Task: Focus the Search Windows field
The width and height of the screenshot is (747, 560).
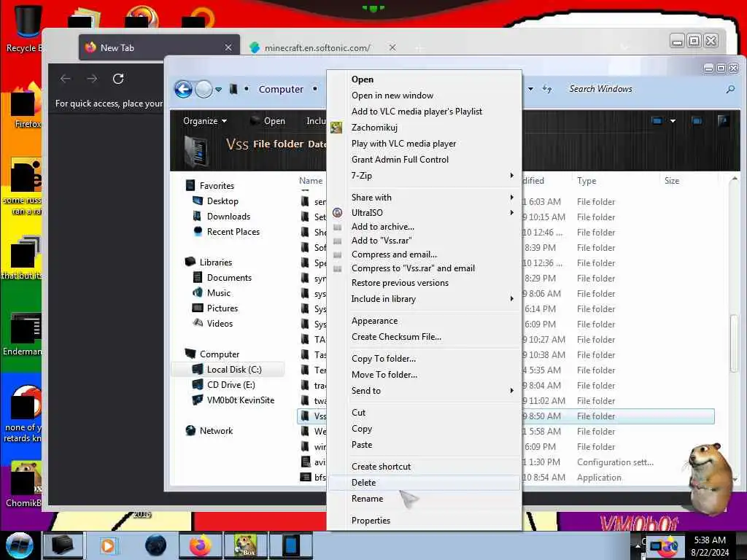Action: [646, 89]
